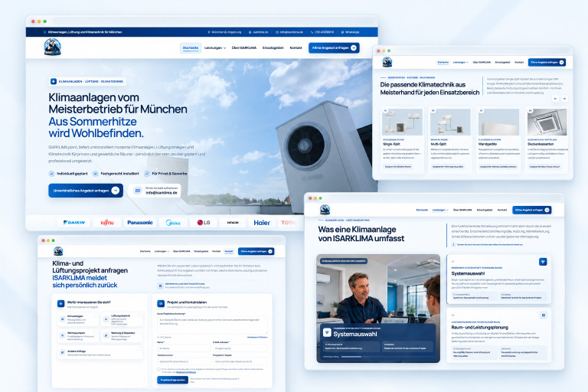Click the Datenschutz link in the consent text
This screenshot has width=588, height=392.
click(x=186, y=372)
